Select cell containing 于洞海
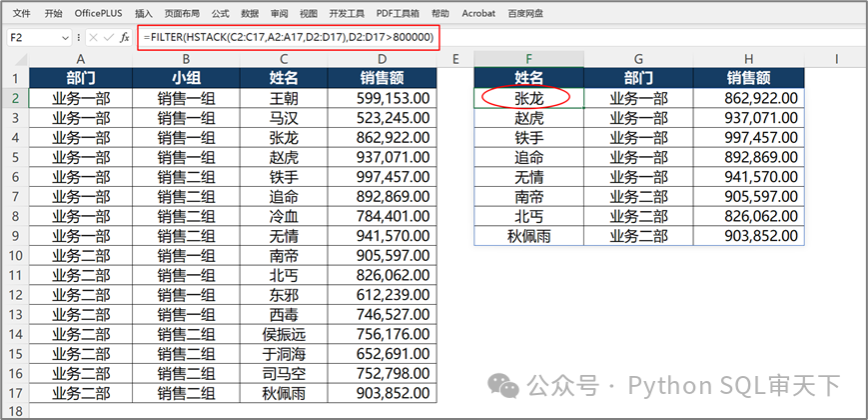This screenshot has width=868, height=420. 284,354
